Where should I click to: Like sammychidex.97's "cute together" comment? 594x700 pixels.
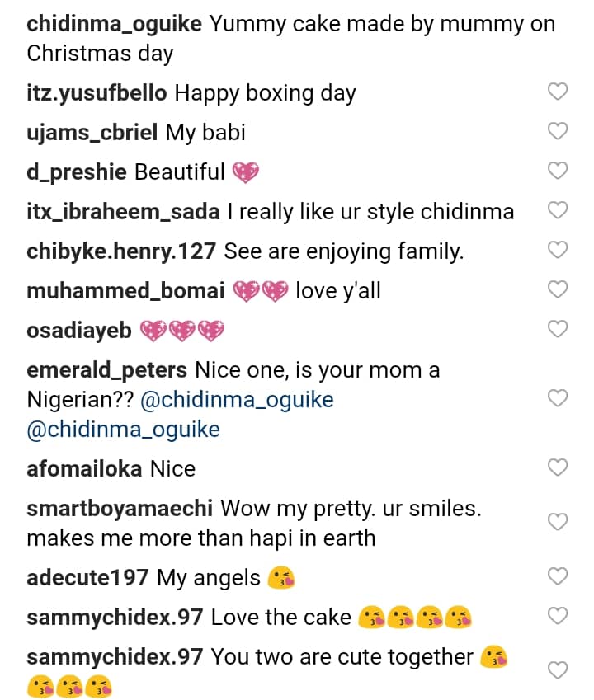click(559, 671)
